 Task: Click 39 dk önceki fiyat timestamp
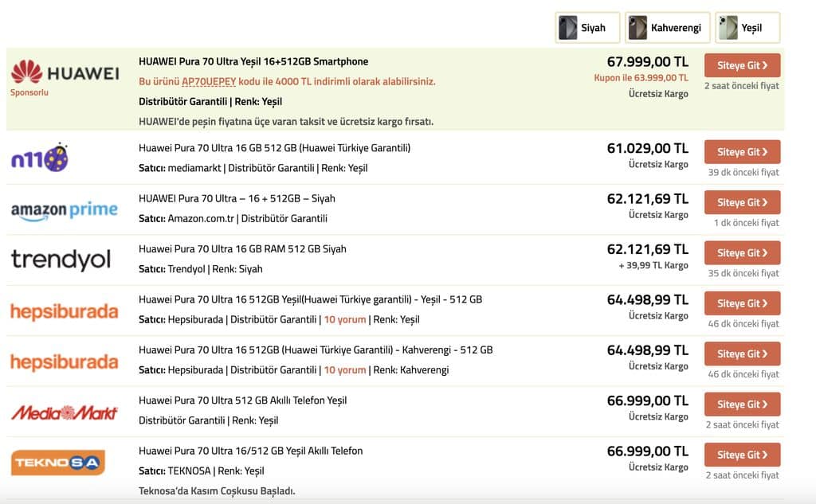tap(743, 172)
